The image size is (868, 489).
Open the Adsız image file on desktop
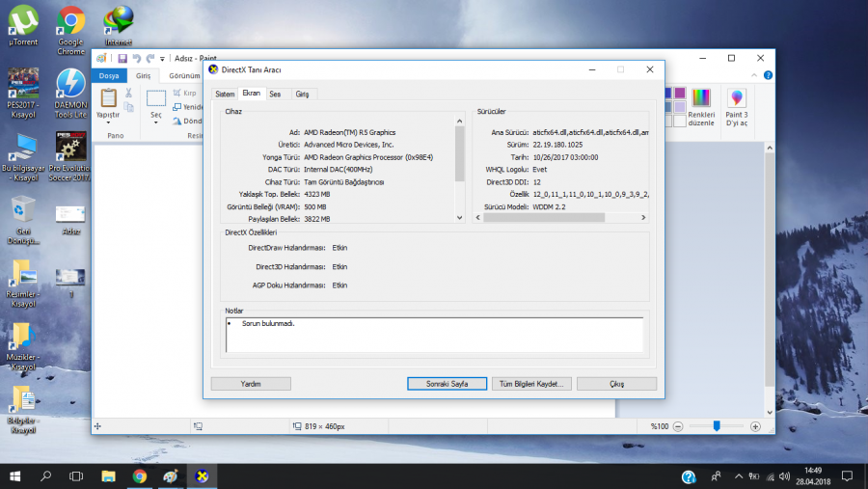pyautogui.click(x=70, y=220)
